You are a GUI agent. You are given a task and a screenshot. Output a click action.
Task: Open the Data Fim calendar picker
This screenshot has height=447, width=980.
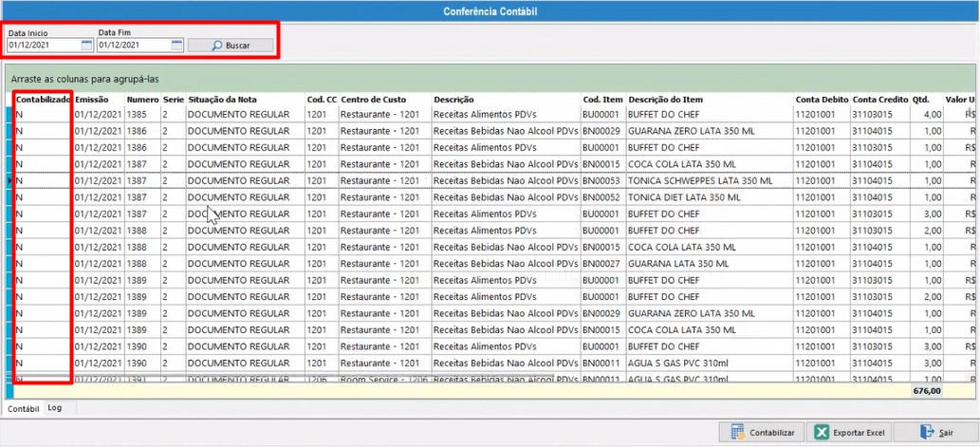tap(176, 45)
